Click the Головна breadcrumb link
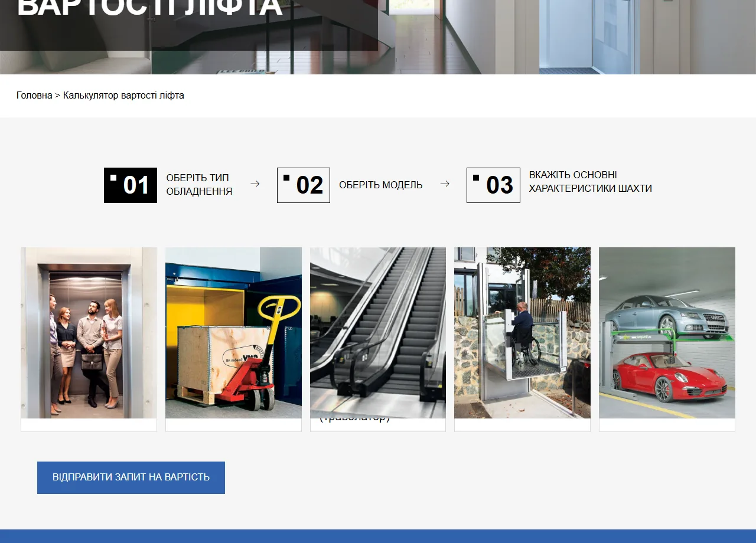This screenshot has width=756, height=543. click(34, 95)
